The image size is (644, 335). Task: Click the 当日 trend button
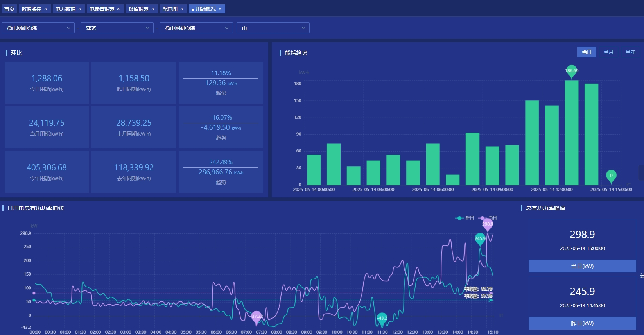click(x=587, y=52)
